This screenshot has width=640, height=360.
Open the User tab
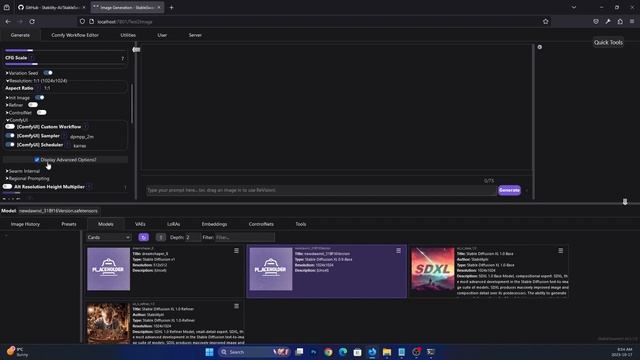pyautogui.click(x=162, y=35)
